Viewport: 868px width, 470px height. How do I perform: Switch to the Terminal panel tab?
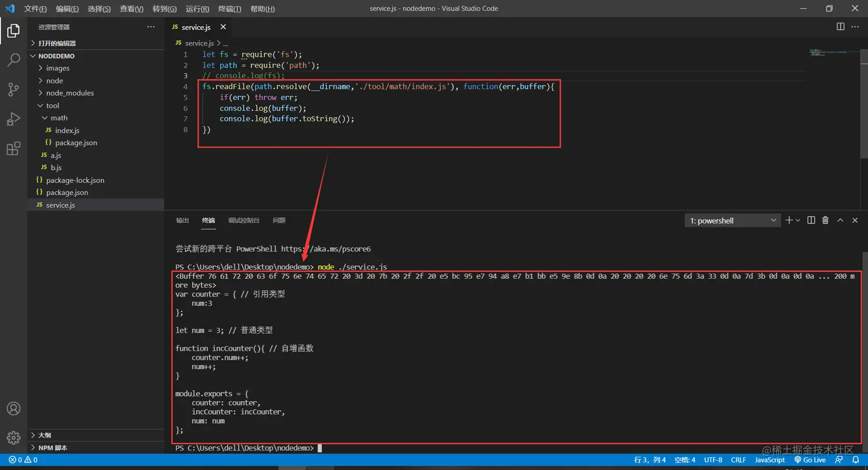(208, 220)
